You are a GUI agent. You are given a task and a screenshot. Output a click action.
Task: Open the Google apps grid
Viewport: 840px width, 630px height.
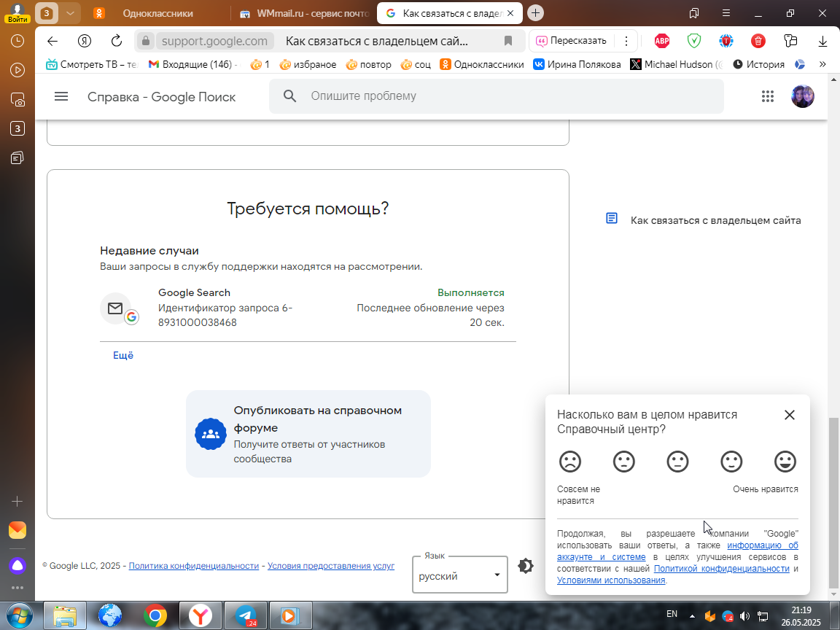coord(768,96)
